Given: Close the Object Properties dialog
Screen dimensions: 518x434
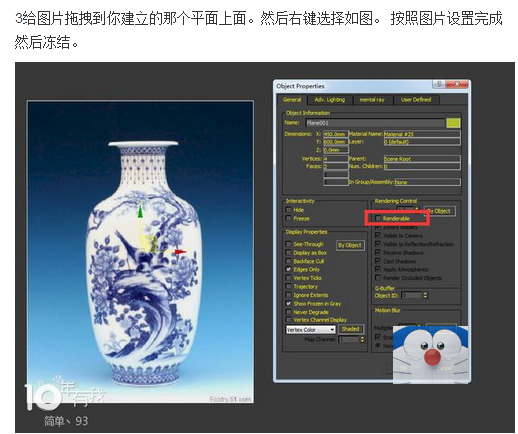Looking at the screenshot, I should point(457,85).
